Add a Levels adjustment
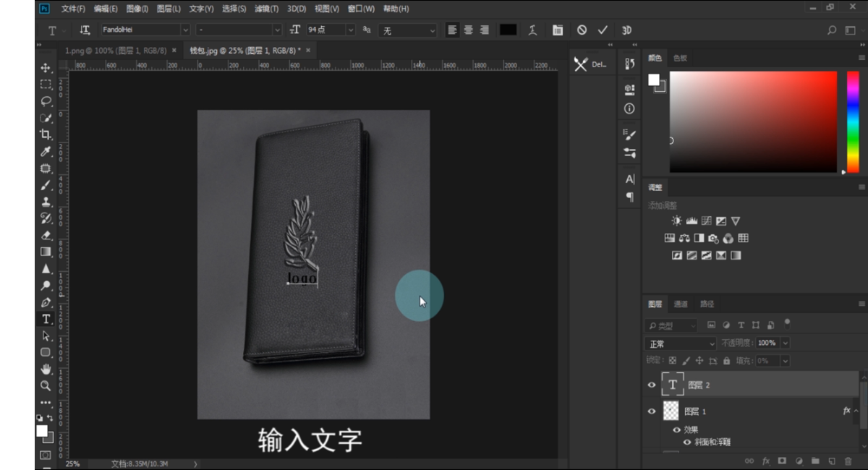The image size is (868, 470). tap(692, 221)
